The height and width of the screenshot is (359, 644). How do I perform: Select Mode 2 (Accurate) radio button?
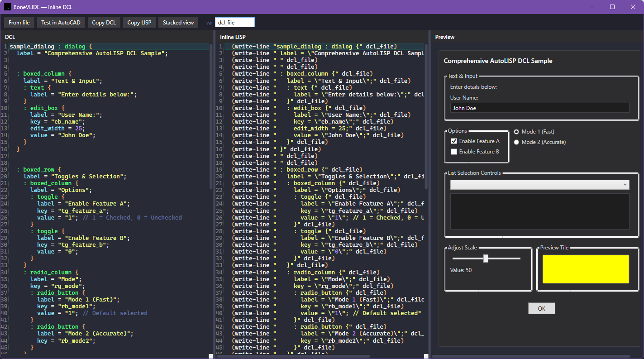[516, 142]
